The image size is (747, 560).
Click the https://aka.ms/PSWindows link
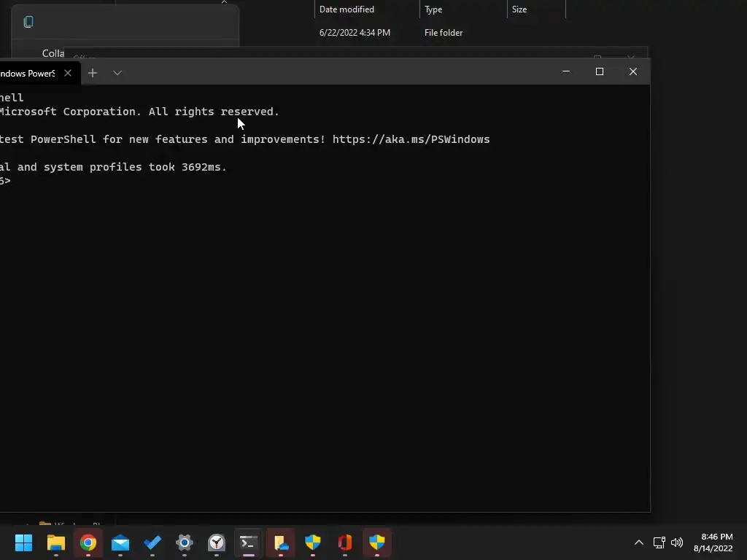pyautogui.click(x=411, y=139)
